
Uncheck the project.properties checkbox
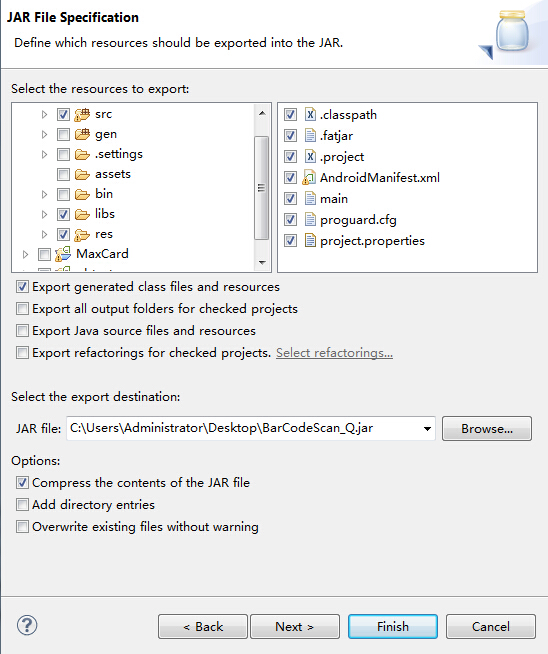point(290,241)
